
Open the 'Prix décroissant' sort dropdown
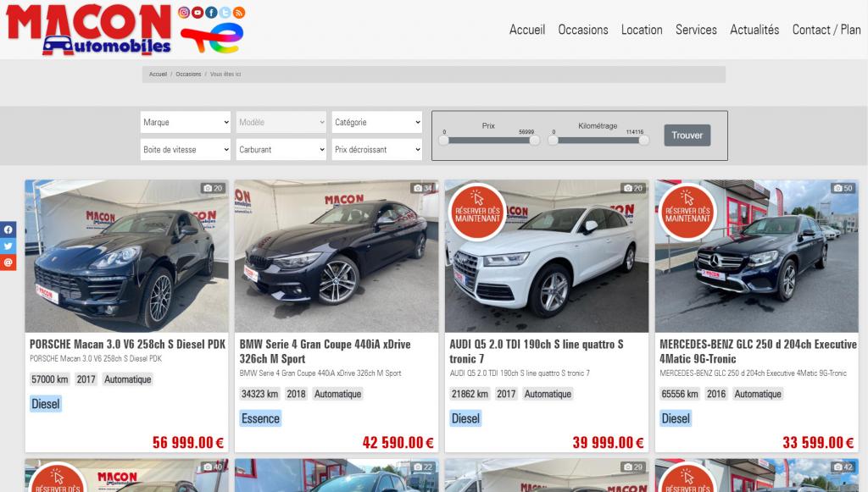coord(376,149)
